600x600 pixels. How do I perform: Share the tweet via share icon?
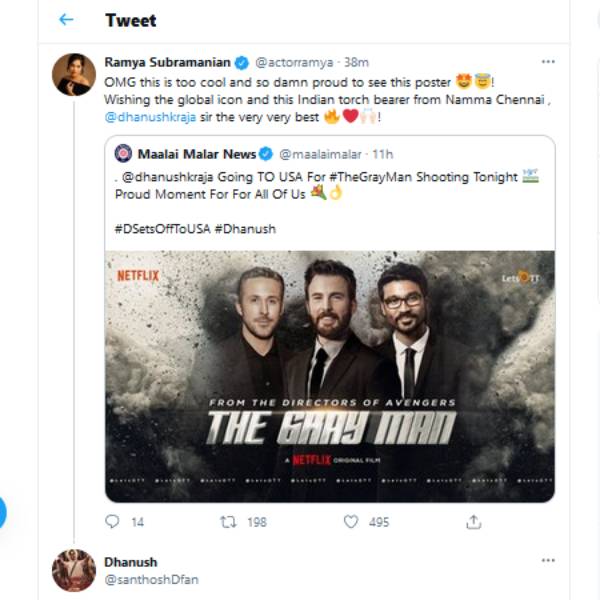474,521
